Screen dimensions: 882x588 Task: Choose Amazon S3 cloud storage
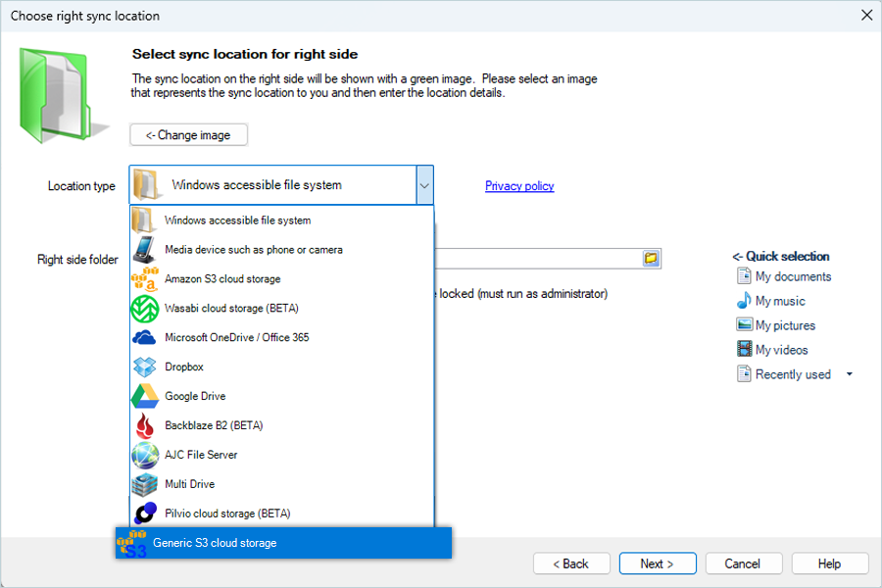tap(282, 278)
